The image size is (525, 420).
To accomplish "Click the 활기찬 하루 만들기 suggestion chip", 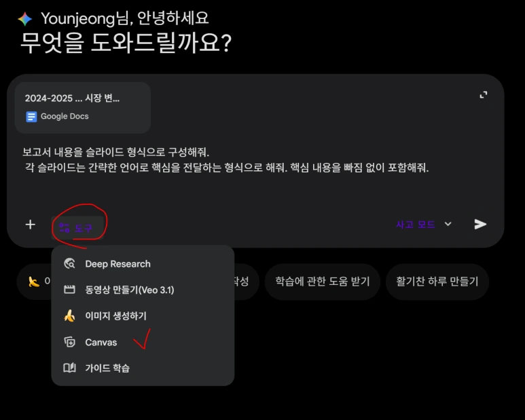I will click(x=437, y=282).
